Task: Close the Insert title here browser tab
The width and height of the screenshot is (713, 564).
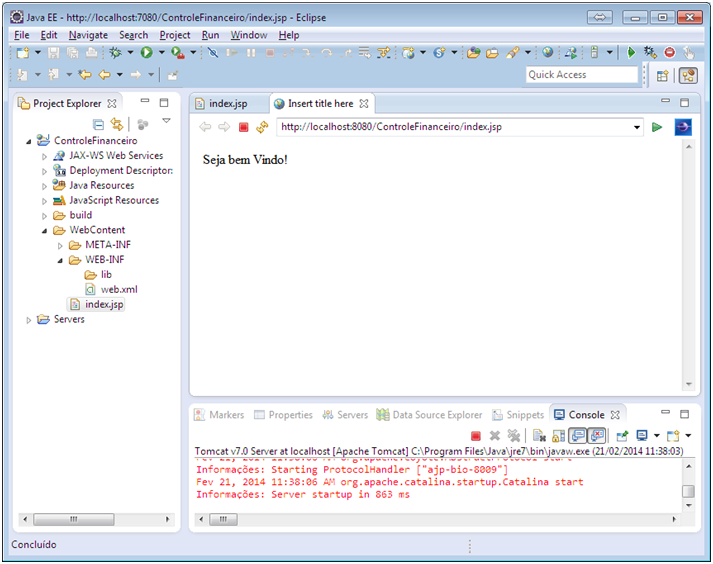Action: pyautogui.click(x=364, y=104)
